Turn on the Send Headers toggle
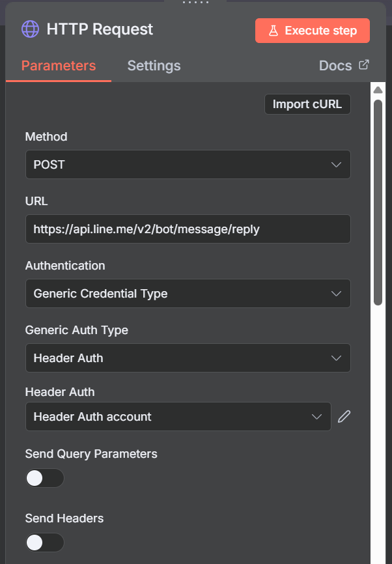This screenshot has height=564, width=392. coord(45,543)
